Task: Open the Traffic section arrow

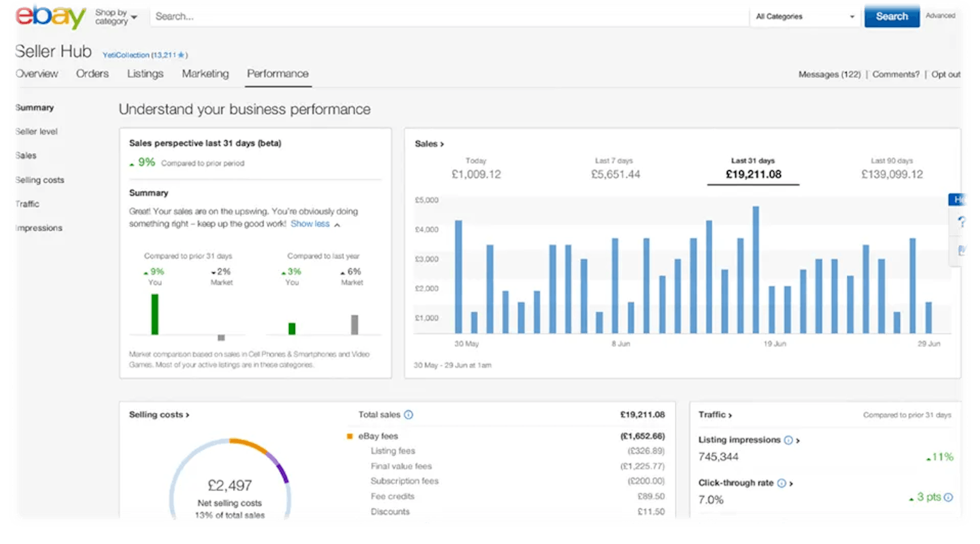Action: 730,415
